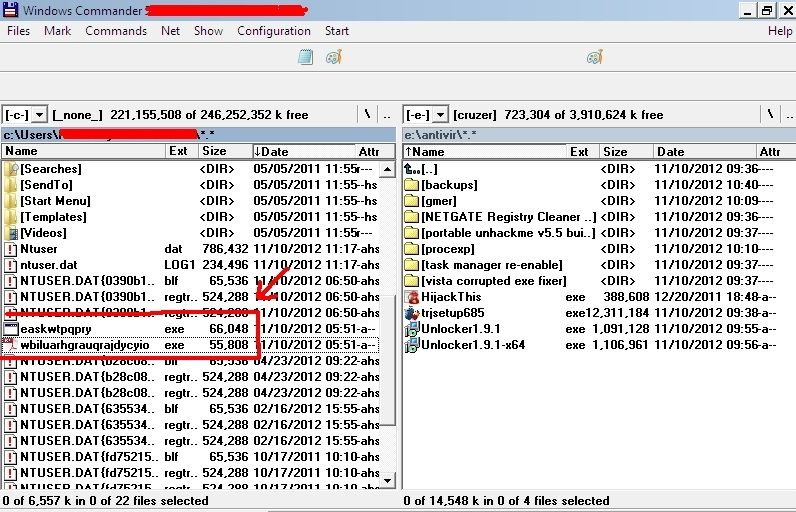Click the parent directory '..' button on the right panel

point(787,115)
